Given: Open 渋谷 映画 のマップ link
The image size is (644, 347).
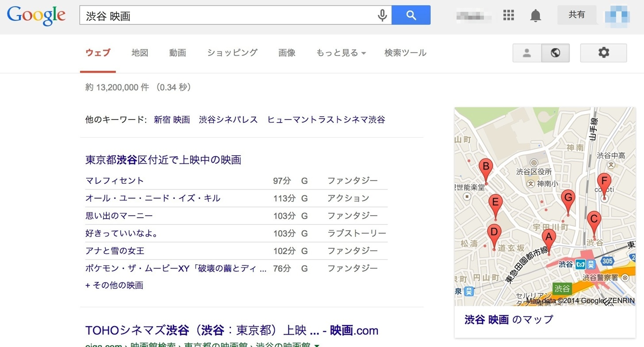Looking at the screenshot, I should tap(509, 320).
